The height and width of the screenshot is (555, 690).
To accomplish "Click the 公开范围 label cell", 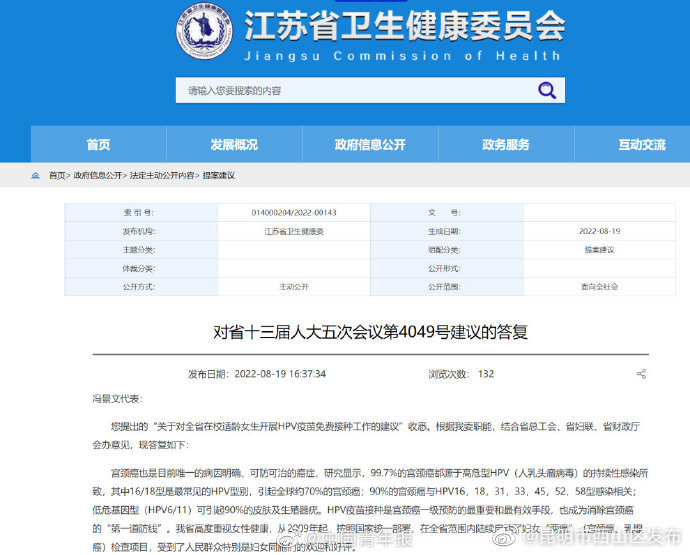I will click(x=447, y=287).
